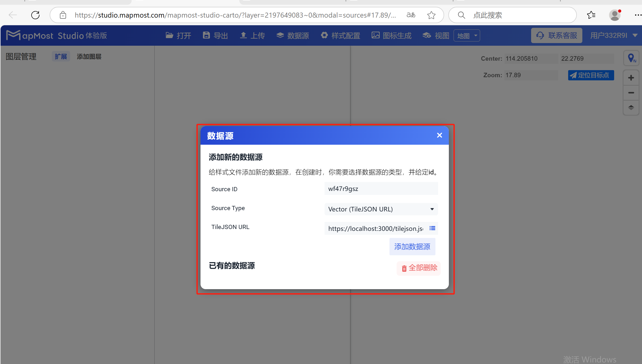The image size is (642, 364).
Task: Click the 扩展 expand button
Action: click(61, 56)
